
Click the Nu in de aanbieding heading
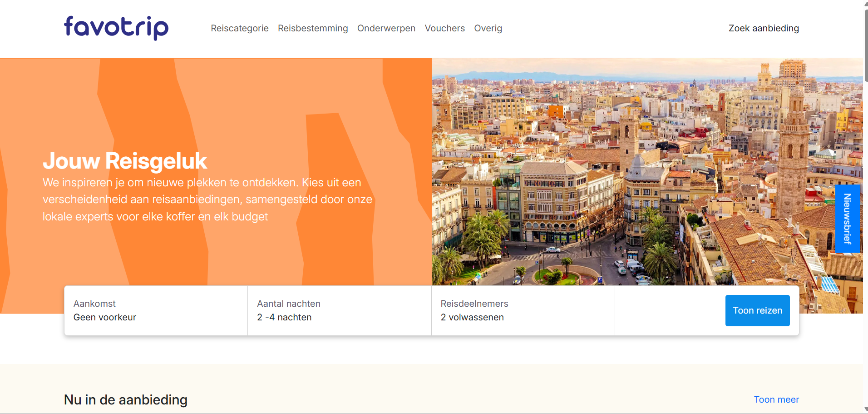pos(126,400)
